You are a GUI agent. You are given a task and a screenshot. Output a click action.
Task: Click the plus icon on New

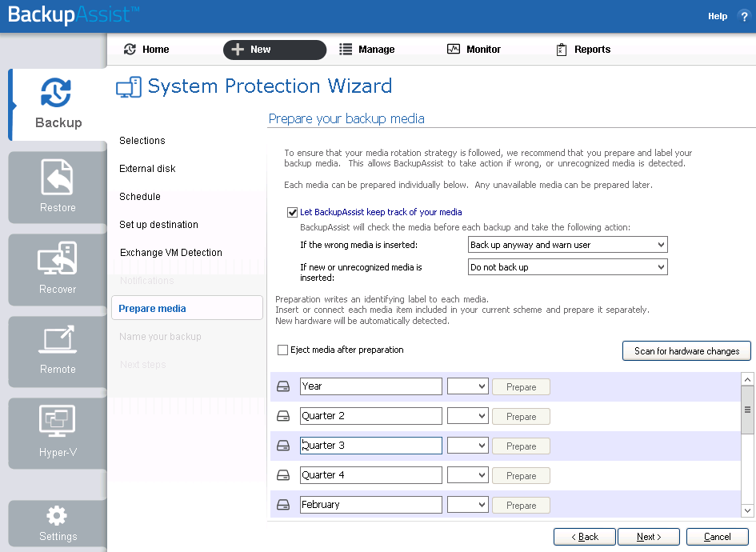238,49
